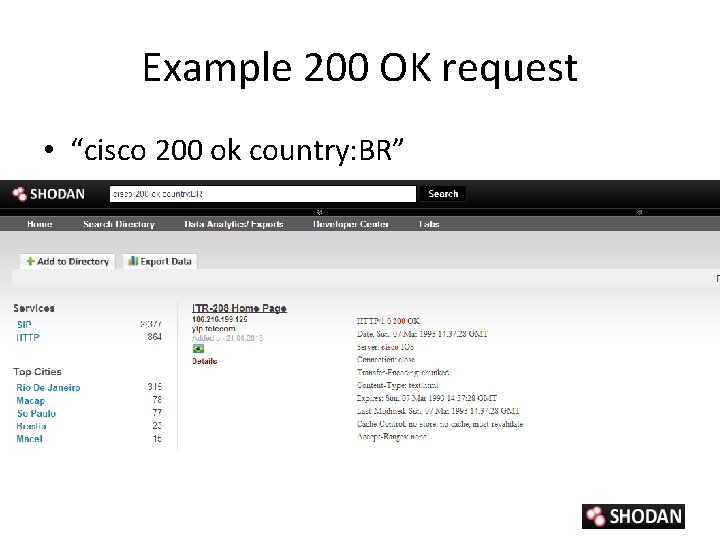The height and width of the screenshot is (540, 720).
Task: Click the HTTP 864 count value
Action: [x=155, y=337]
